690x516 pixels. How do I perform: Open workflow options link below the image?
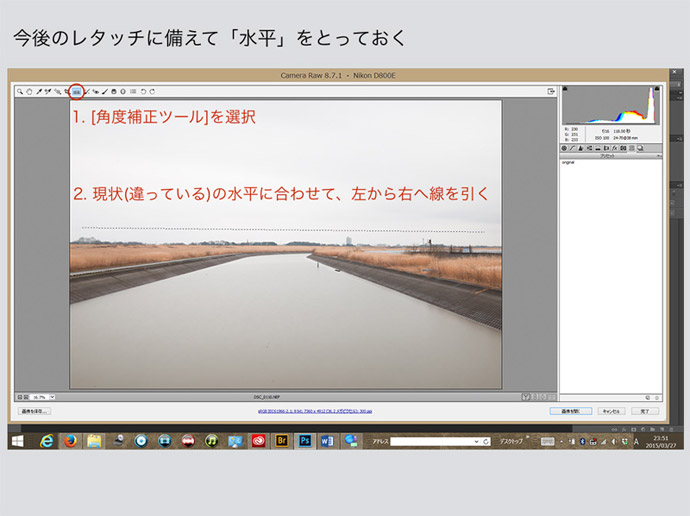point(315,411)
